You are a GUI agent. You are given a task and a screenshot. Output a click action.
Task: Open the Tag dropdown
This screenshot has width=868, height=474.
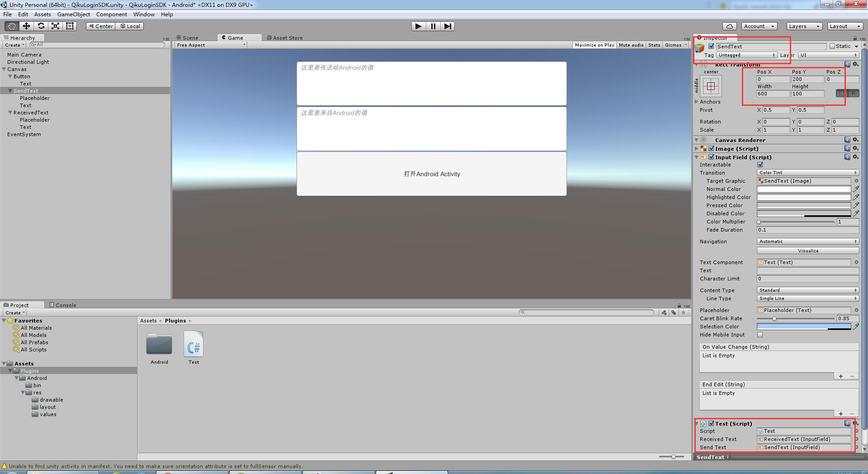click(746, 55)
